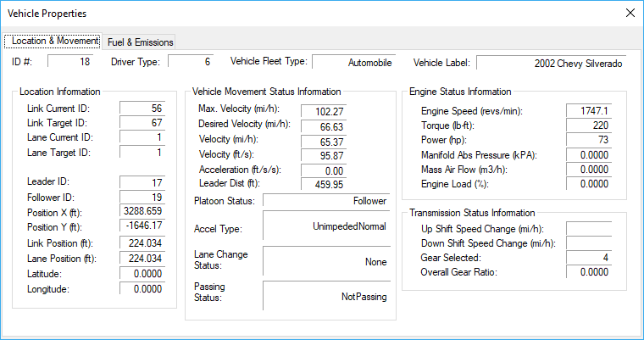Click the Latitude value field
The width and height of the screenshot is (644, 340).
pyautogui.click(x=142, y=274)
